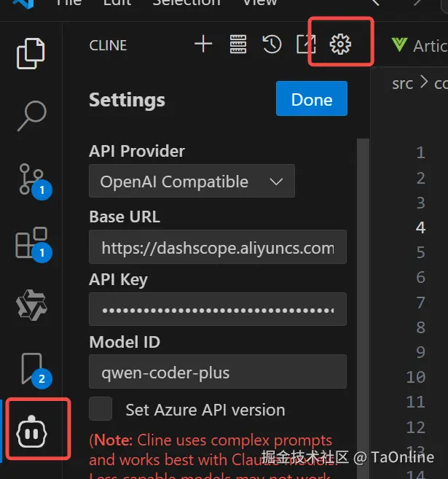Screen dimensions: 448x479
Task: Start a new Cline task with plus icon
Action: [203, 44]
